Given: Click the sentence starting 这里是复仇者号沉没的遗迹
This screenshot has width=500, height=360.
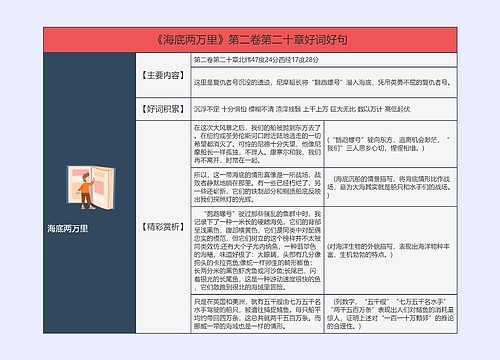Looking at the screenshot, I should pyautogui.click(x=323, y=83).
